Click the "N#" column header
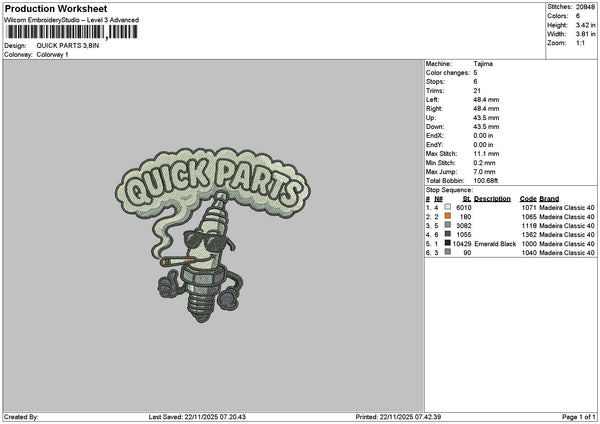Screen dimensions: 600x424 click(x=439, y=199)
